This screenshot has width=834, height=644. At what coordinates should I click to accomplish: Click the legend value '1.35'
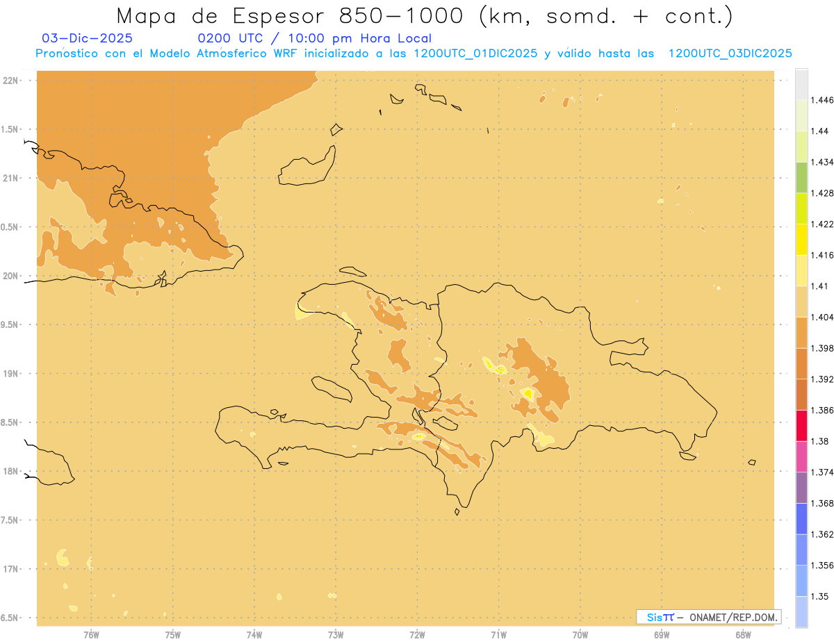(819, 596)
